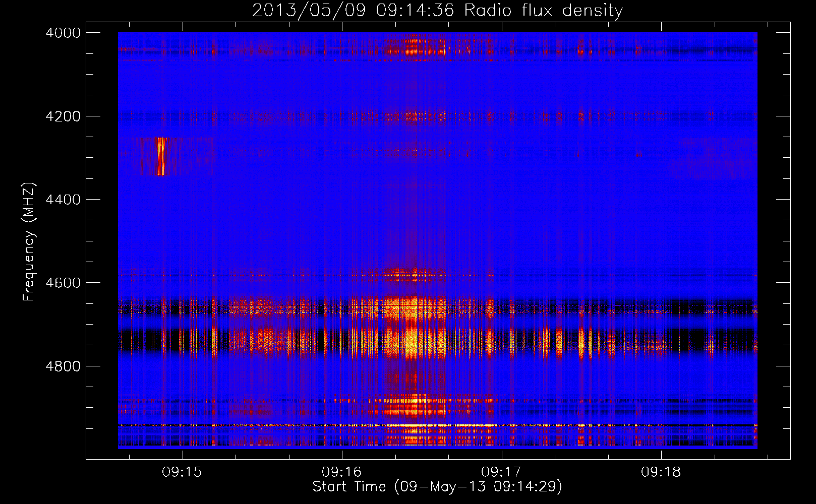Click the bright red burst near 4300 MHz

[x=161, y=156]
